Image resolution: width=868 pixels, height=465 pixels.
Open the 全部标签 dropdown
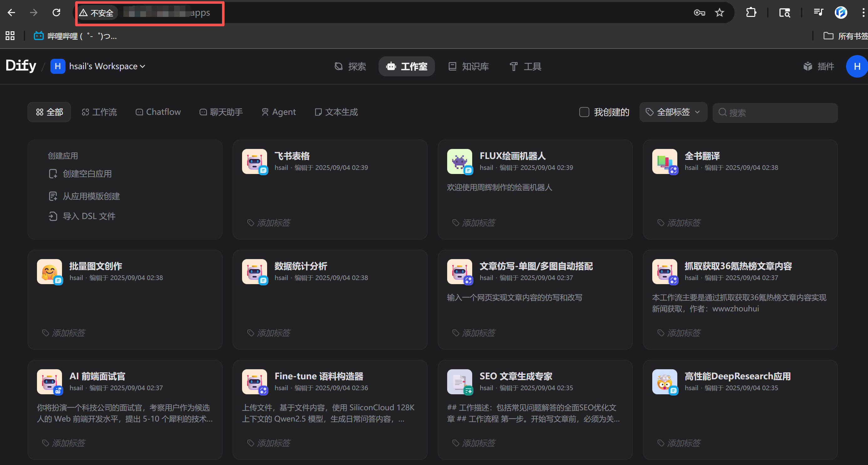click(x=673, y=112)
